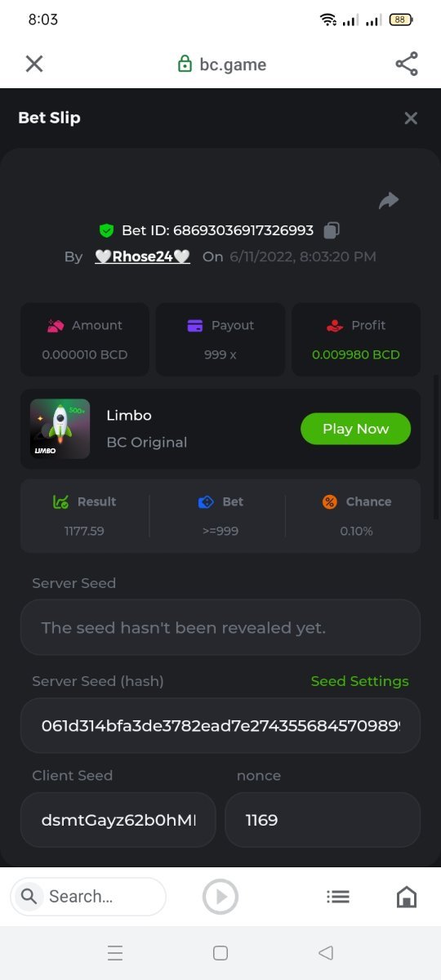This screenshot has height=980, width=441.
Task: Tap the share arrow in bet slip
Action: [389, 201]
